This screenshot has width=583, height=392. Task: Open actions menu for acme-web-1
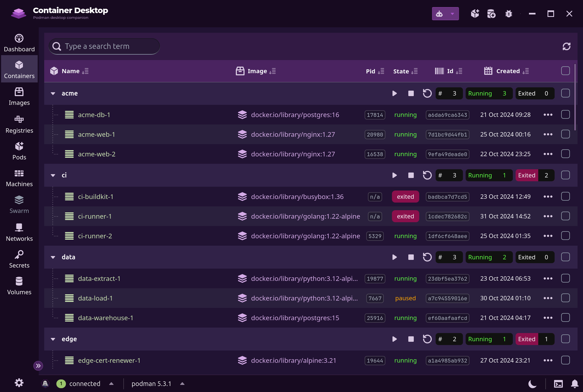tap(548, 134)
